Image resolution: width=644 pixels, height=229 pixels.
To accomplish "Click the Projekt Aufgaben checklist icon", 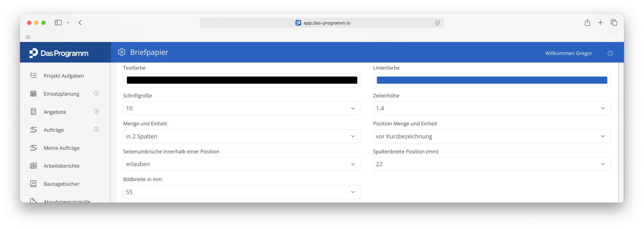I will [34, 75].
